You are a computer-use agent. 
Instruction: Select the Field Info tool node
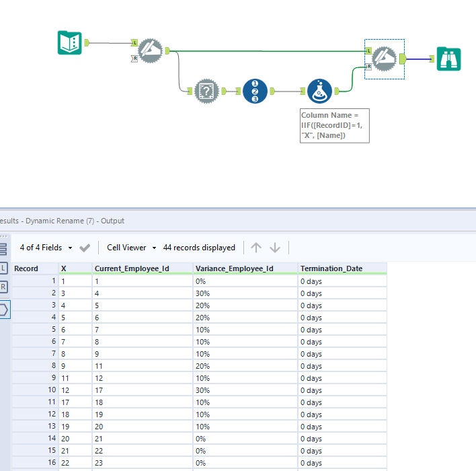point(207,91)
